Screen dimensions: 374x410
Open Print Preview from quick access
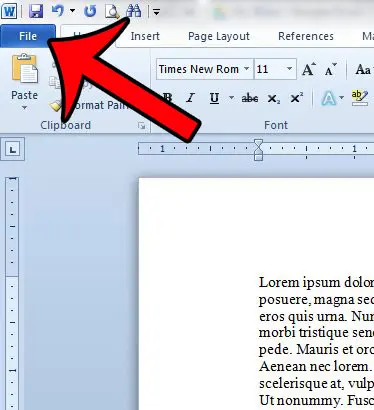[x=112, y=11]
